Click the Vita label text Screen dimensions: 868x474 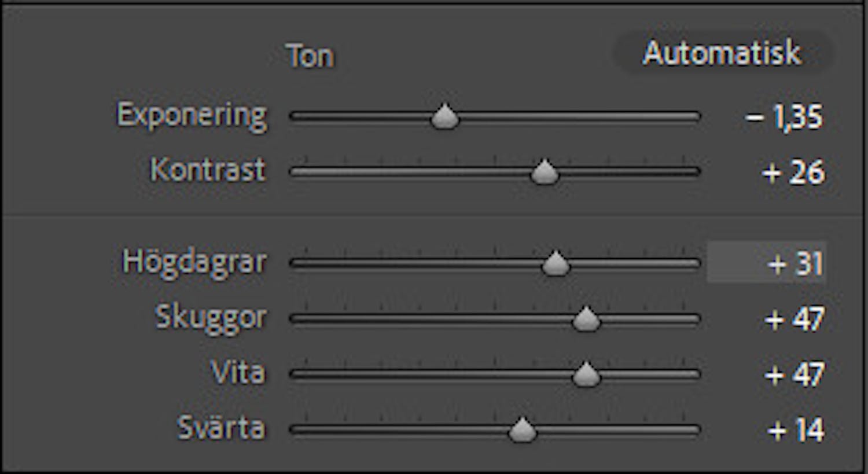click(x=238, y=373)
